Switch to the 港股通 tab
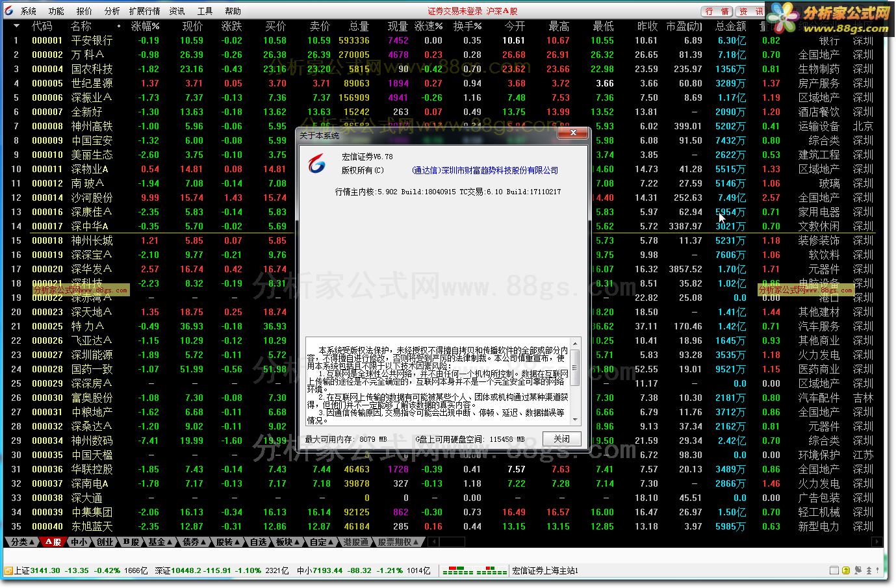The image size is (896, 588). click(356, 542)
